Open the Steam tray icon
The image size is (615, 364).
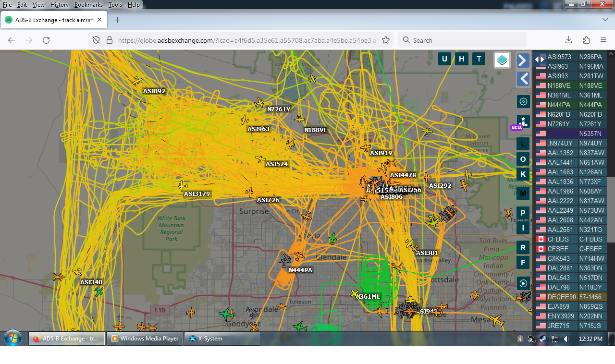click(543, 339)
